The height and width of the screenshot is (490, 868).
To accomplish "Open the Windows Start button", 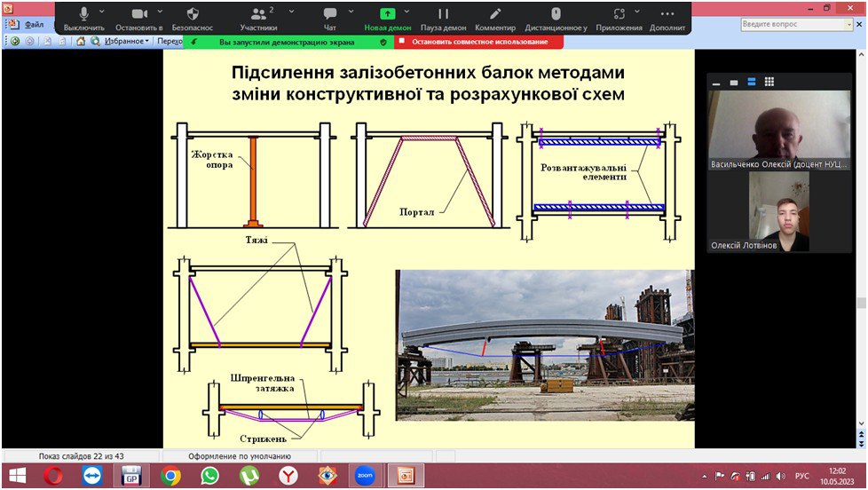I will (x=17, y=476).
